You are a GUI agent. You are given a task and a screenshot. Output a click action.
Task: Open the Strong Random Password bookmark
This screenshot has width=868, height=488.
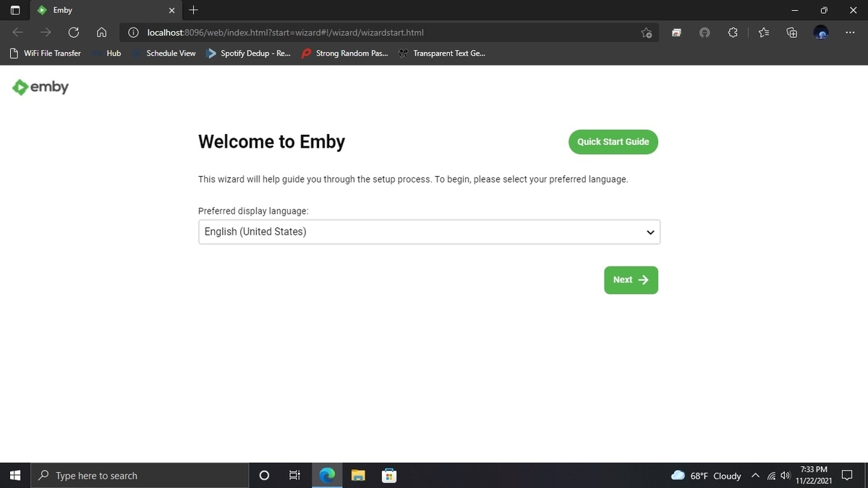(x=345, y=54)
